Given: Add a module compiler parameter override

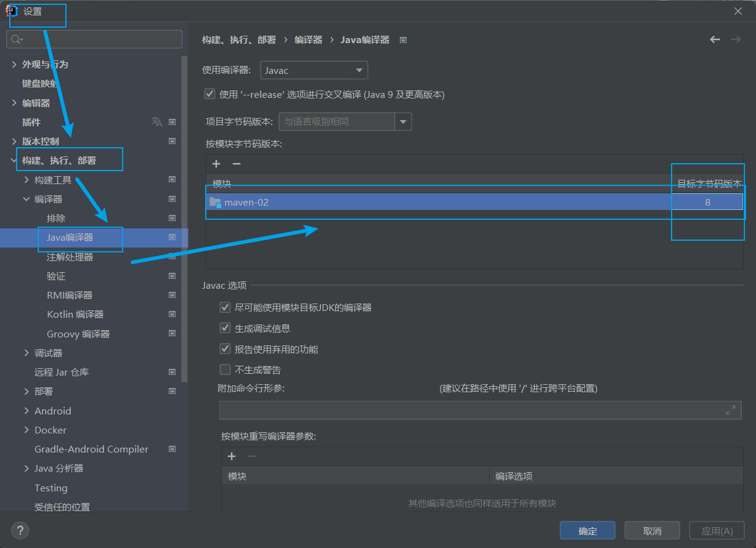Looking at the screenshot, I should pyautogui.click(x=232, y=456).
